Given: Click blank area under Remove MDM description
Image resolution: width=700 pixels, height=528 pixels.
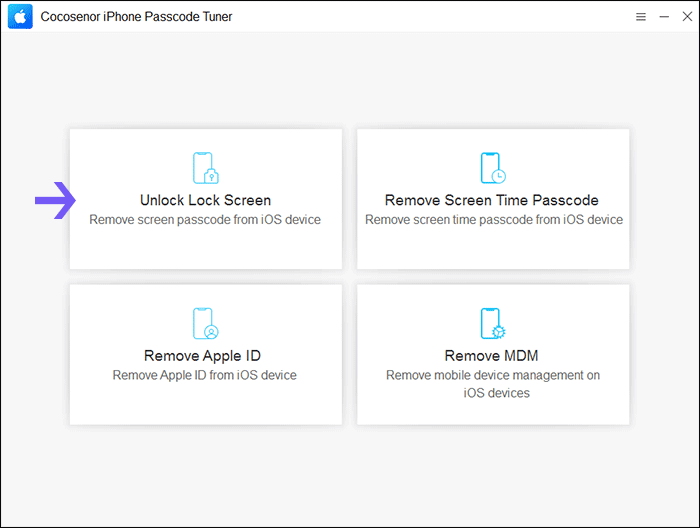Looking at the screenshot, I should click(493, 412).
